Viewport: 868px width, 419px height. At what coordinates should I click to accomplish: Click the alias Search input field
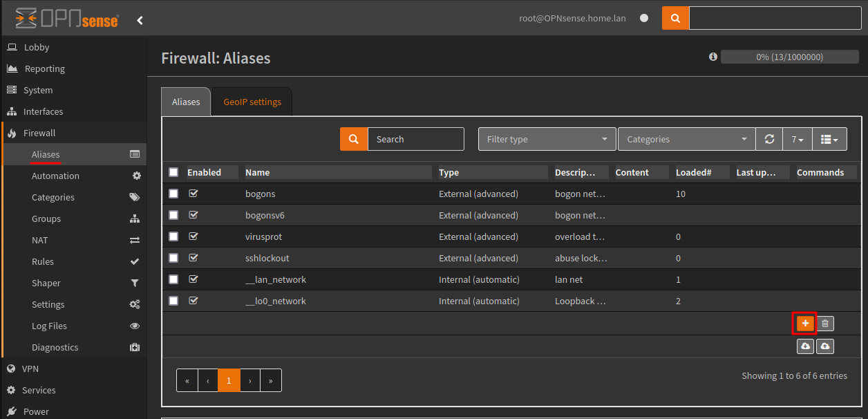tap(416, 139)
